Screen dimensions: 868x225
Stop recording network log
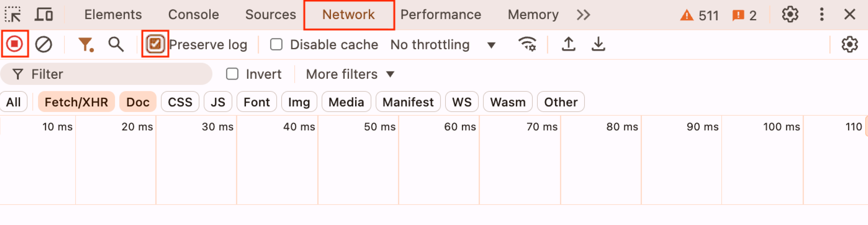click(x=15, y=44)
